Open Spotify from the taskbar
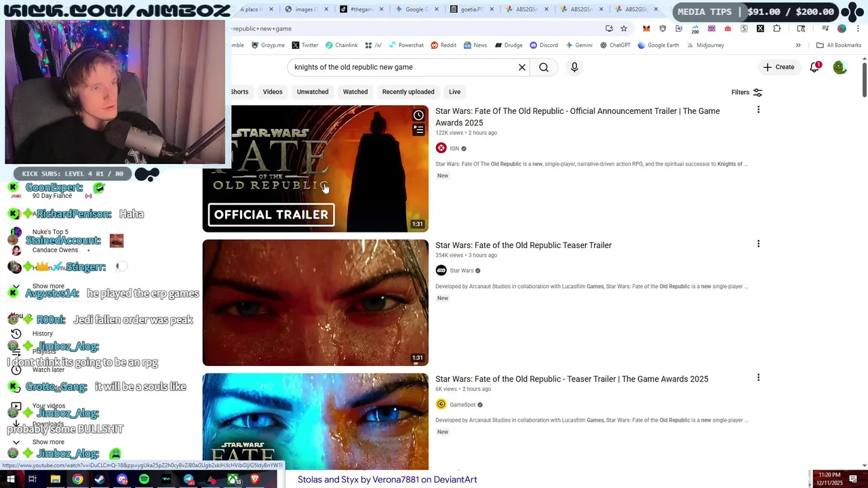 click(x=144, y=479)
